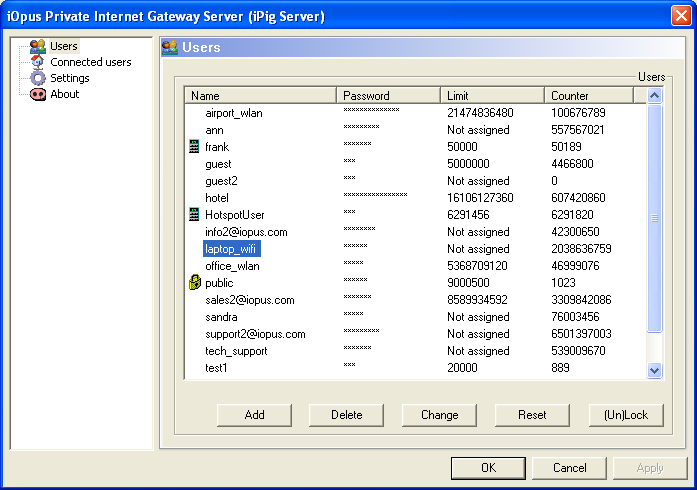Click the counter value 4466800

pos(572,164)
